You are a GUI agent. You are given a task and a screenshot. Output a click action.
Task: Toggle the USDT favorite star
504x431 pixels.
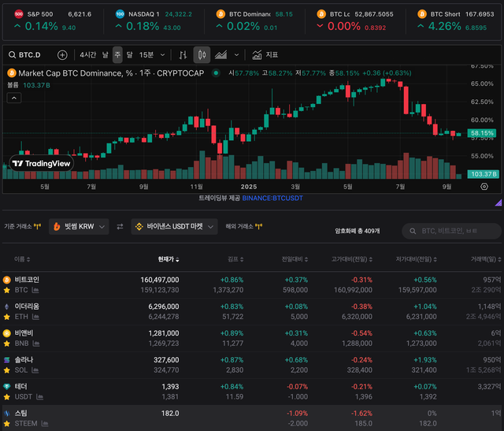click(x=6, y=397)
